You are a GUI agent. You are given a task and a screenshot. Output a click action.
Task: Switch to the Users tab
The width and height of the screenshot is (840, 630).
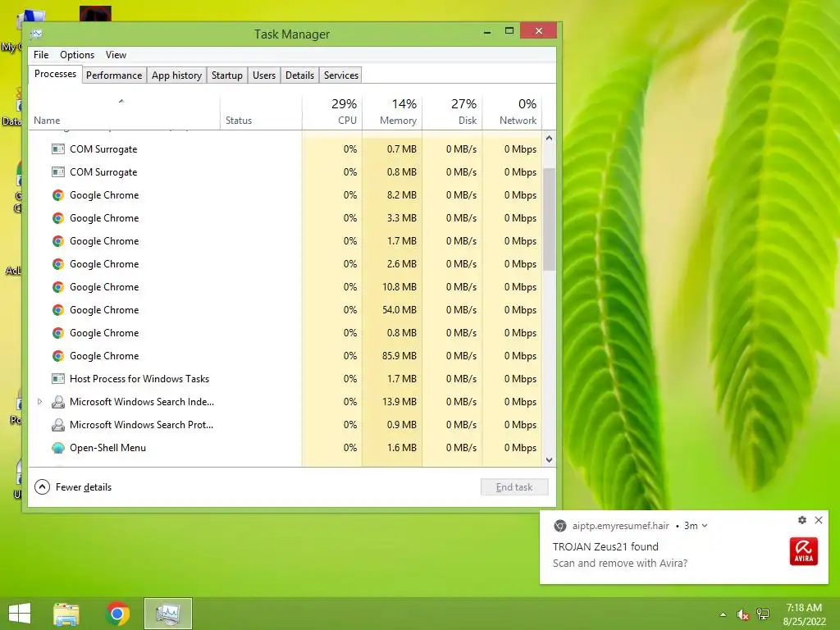point(264,75)
